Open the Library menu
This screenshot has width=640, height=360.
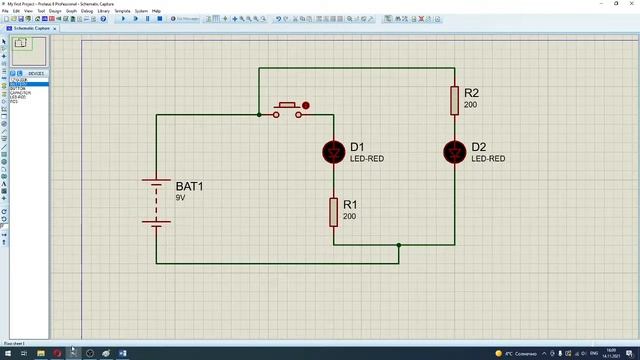coord(104,11)
